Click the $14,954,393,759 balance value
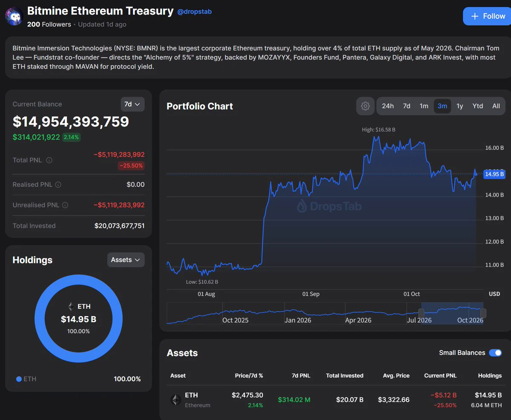This screenshot has width=511, height=420. (x=71, y=122)
